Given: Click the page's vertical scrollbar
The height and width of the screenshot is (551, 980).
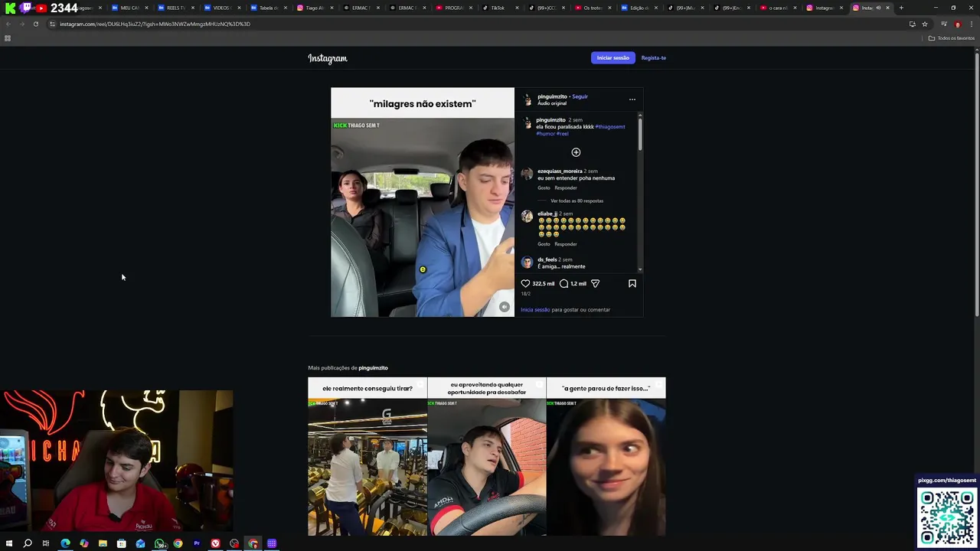Looking at the screenshot, I should coord(976,184).
